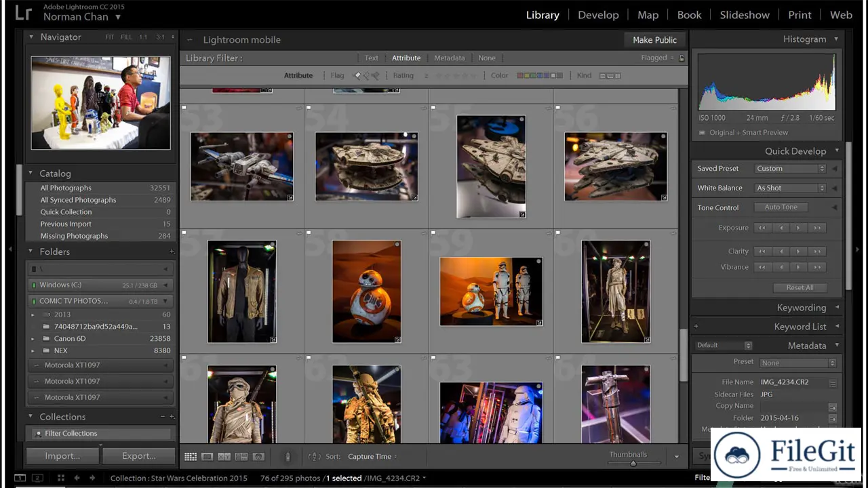Viewport: 868px width, 488px height.
Task: Select None library filter tab
Action: click(487, 58)
